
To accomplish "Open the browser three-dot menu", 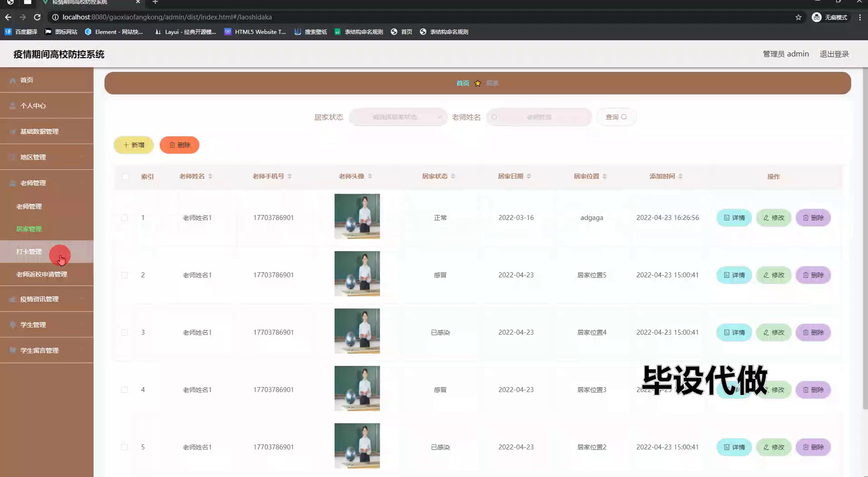I will (860, 17).
